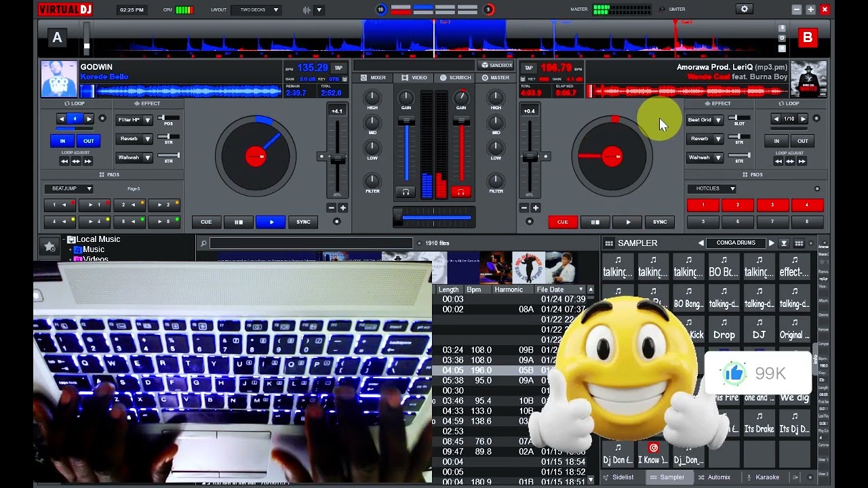Move deck B loop forward icon
The width and height of the screenshot is (868, 488).
coord(802,161)
